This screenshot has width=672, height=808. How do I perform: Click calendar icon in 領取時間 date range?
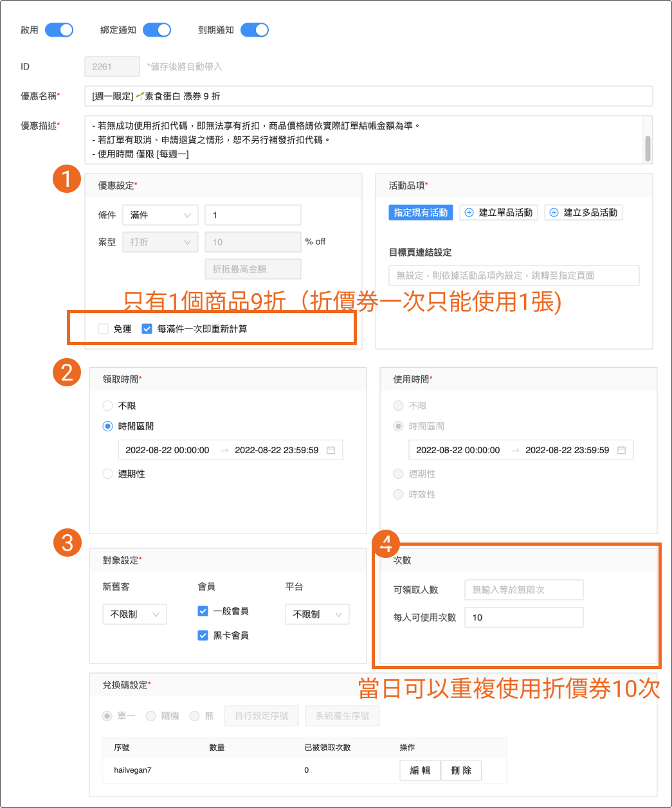tap(331, 450)
